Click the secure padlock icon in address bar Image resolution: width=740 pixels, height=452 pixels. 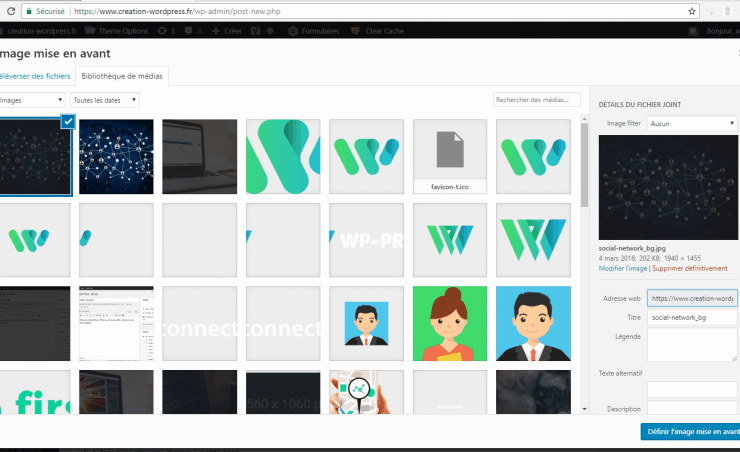point(29,11)
